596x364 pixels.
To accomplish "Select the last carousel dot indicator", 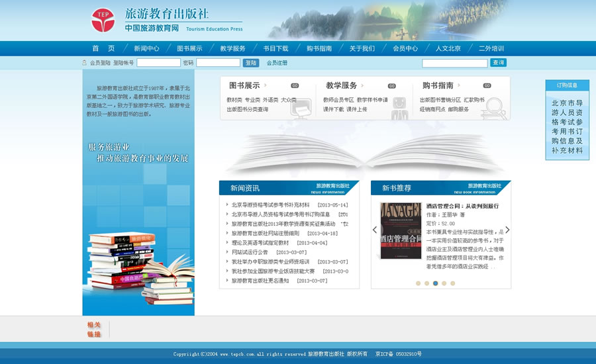I will coord(453,283).
